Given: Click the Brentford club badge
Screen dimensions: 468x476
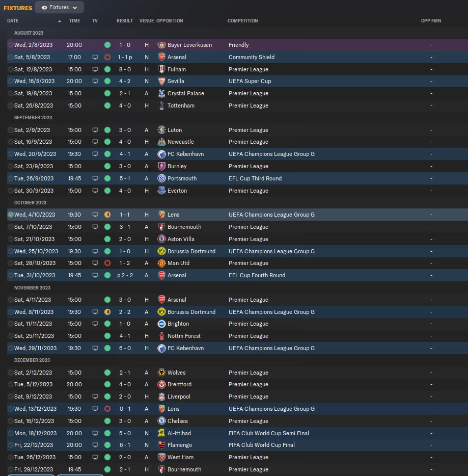Looking at the screenshot, I should point(161,384).
